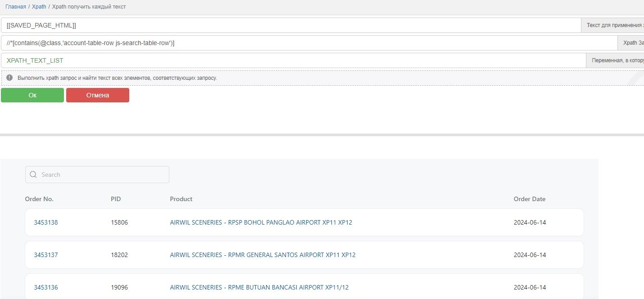The image size is (644, 299).
Task: Click the info exclamation icon
Action: coord(9,78)
